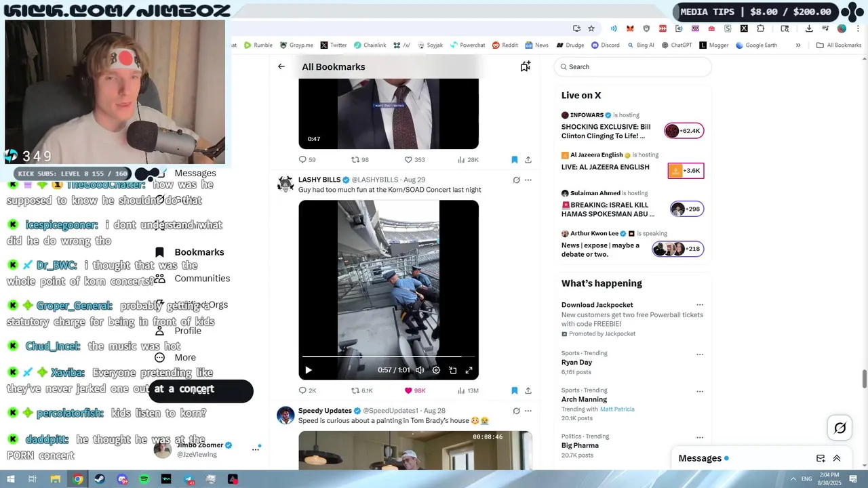Click the X Search field

coord(633,66)
